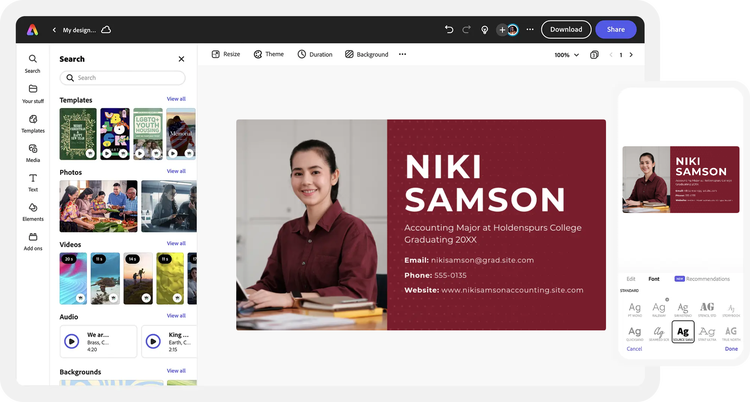
Task: Select the Email line on canvas
Action: [469, 260]
